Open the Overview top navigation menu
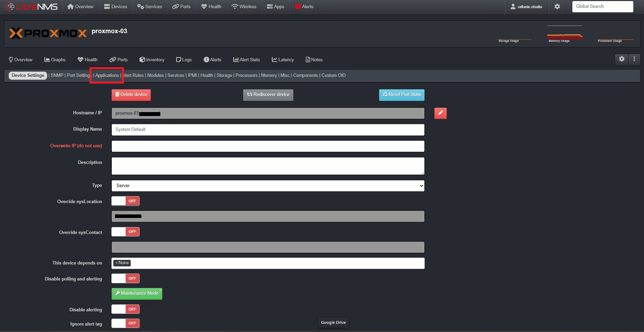644x332 pixels. (x=81, y=7)
